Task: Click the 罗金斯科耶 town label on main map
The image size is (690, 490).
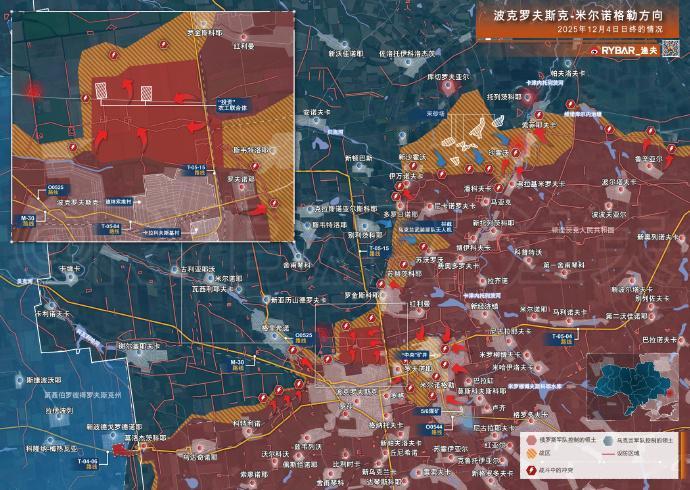Action: [363, 295]
